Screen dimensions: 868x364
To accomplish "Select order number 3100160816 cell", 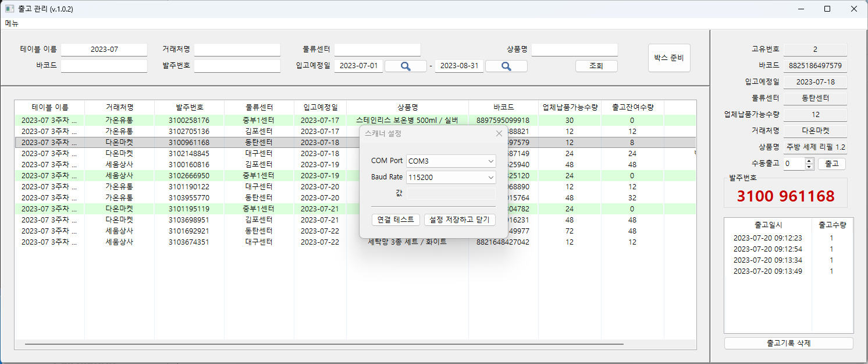I will point(190,165).
